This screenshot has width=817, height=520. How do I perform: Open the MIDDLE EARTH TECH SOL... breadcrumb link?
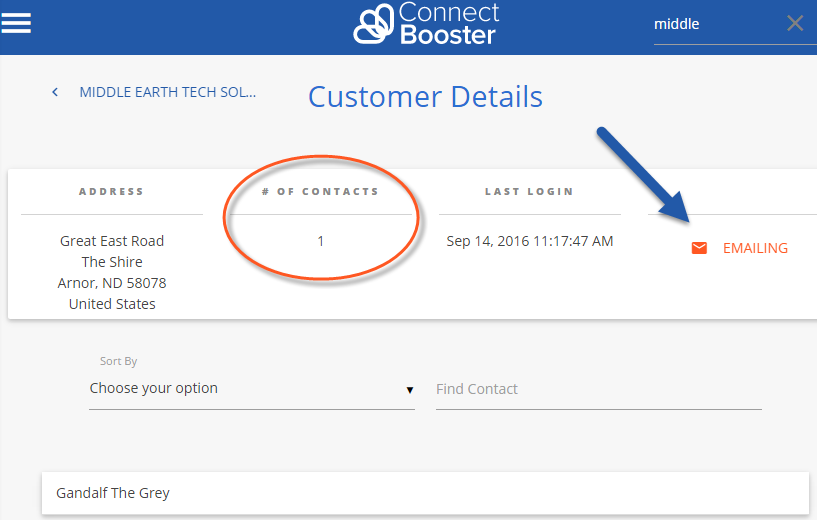(x=168, y=92)
